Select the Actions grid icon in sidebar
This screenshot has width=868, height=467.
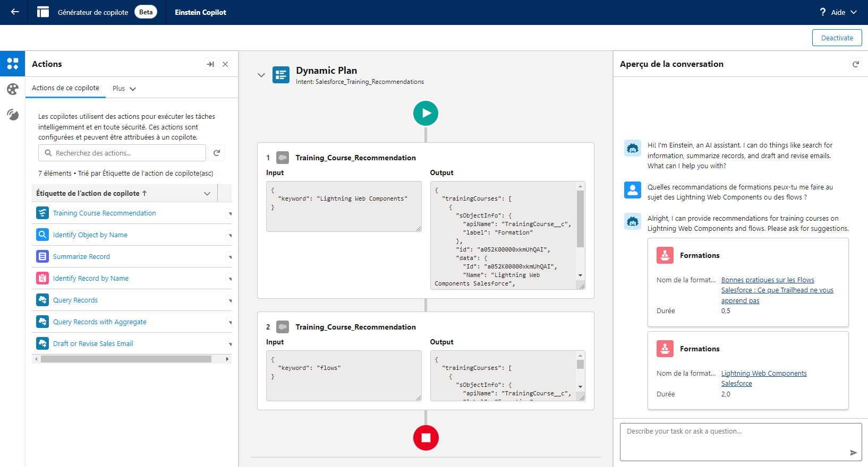[x=13, y=64]
